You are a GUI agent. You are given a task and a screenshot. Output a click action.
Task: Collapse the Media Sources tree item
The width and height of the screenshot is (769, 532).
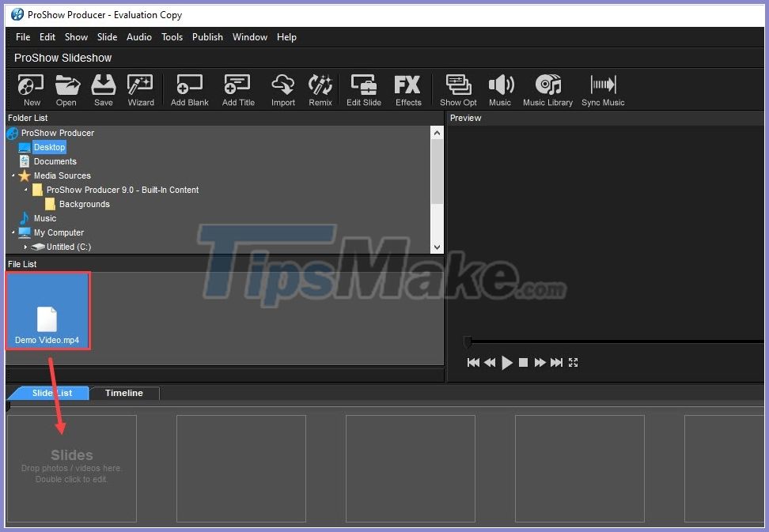click(11, 175)
